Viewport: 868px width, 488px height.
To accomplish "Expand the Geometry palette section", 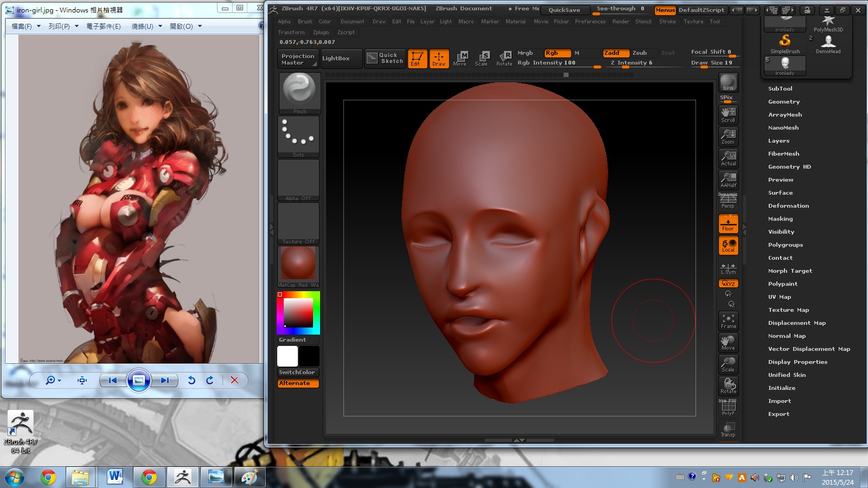I will point(784,101).
